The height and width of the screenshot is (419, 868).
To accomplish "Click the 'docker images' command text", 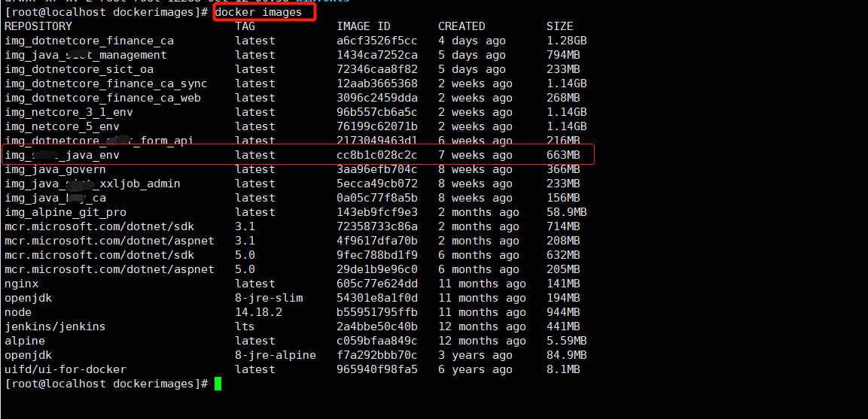I will pos(258,12).
